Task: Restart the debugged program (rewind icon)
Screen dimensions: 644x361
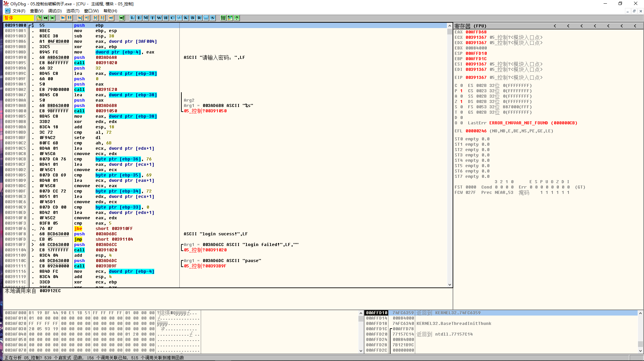Action: 46,18
